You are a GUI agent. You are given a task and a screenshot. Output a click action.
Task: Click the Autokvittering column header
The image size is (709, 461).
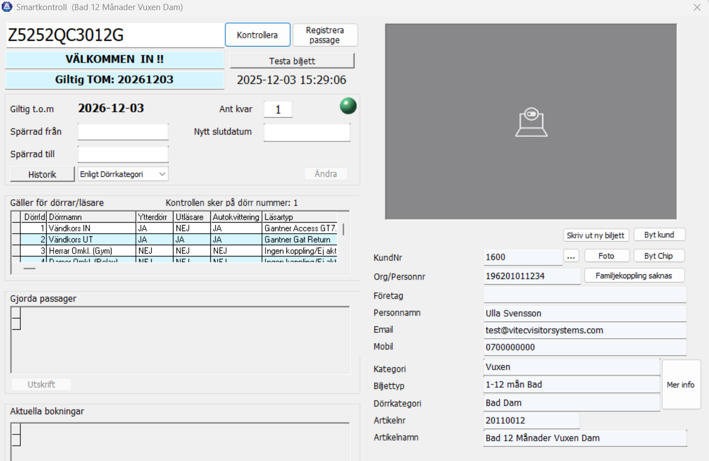point(236,217)
